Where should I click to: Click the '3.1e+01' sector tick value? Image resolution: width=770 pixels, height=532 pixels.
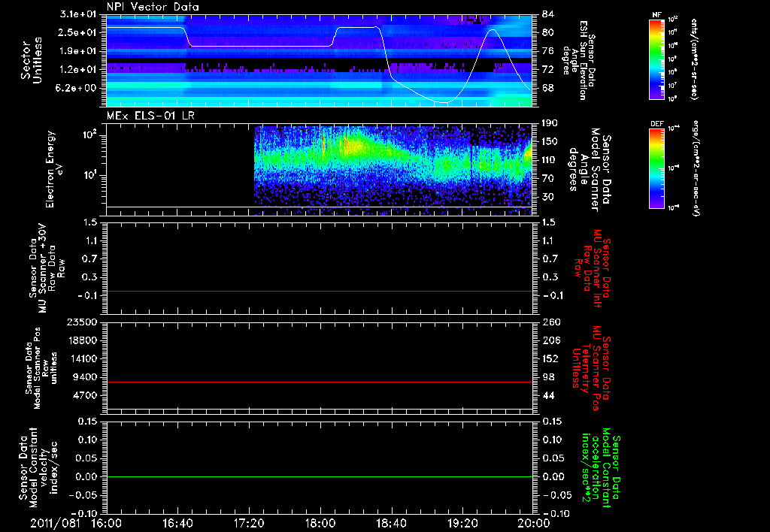78,14
